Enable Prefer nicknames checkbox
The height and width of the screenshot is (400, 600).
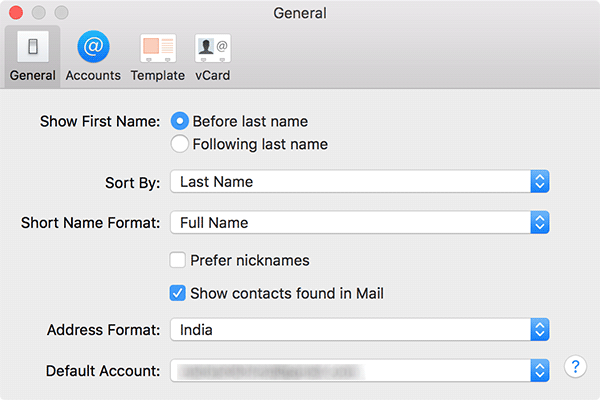point(178,260)
